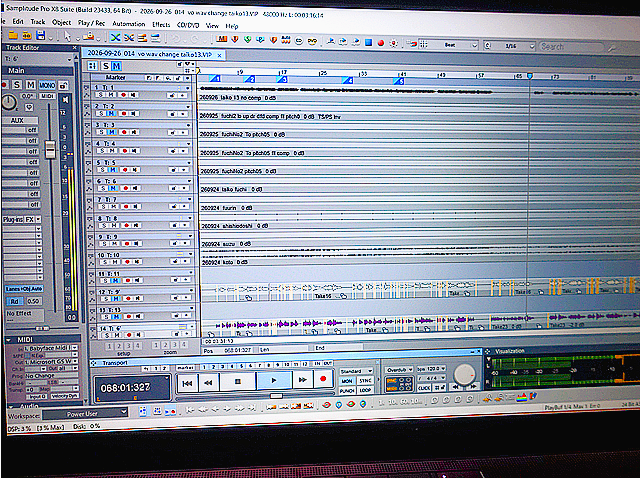Image resolution: width=640 pixels, height=478 pixels.
Task: Open the Plug-ins FX dropdown arrow
Action: point(38,219)
